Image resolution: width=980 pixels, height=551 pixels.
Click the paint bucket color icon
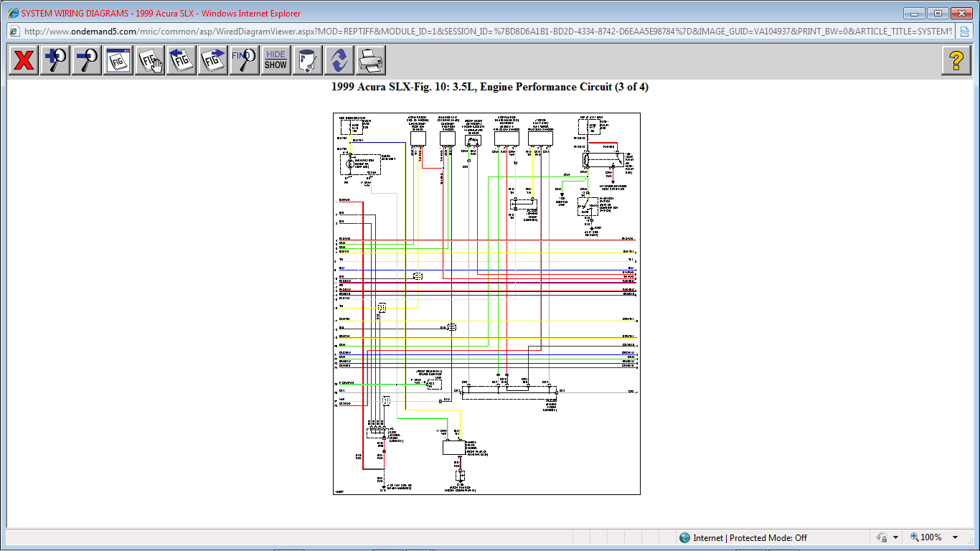pos(307,60)
